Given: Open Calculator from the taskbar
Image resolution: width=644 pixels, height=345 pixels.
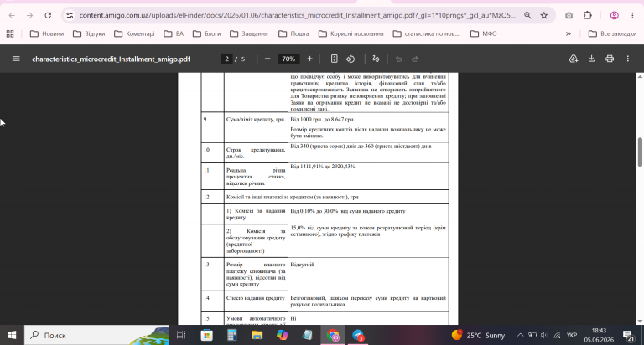Looking at the screenshot, I should (x=232, y=335).
